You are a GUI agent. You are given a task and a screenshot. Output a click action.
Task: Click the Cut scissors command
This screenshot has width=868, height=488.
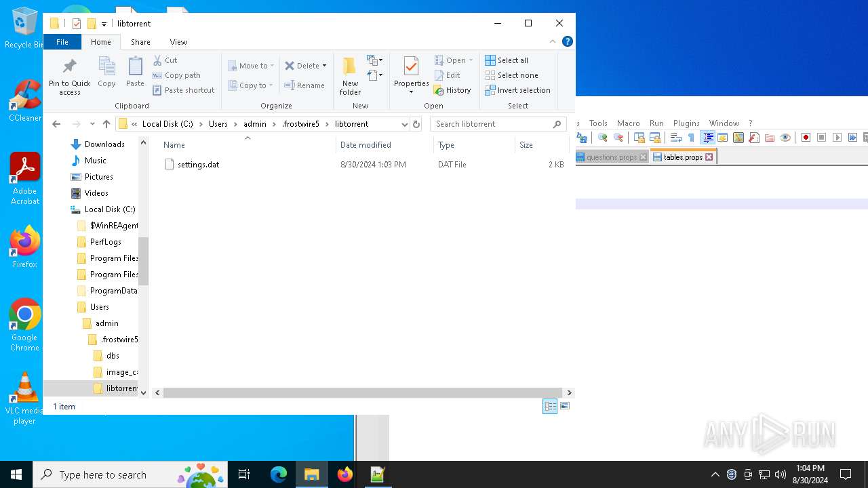(165, 60)
